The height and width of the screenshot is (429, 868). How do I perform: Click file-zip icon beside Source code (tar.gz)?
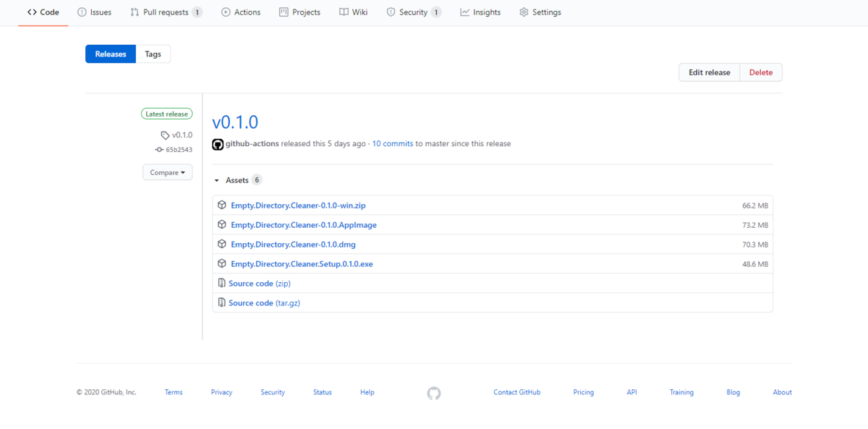tap(222, 303)
